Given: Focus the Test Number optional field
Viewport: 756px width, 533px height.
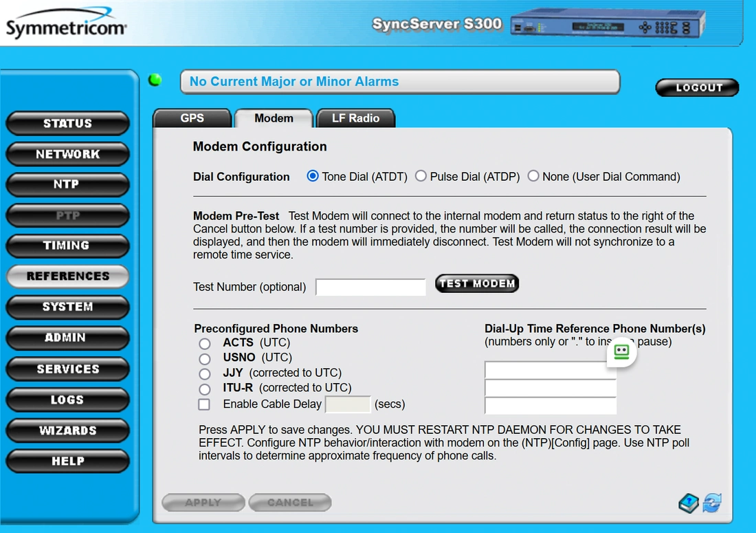Looking at the screenshot, I should (370, 287).
